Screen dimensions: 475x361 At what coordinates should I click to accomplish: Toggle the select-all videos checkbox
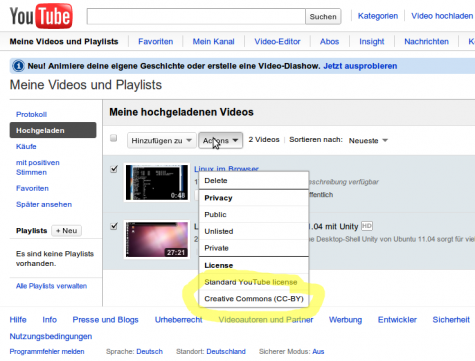[x=114, y=138]
